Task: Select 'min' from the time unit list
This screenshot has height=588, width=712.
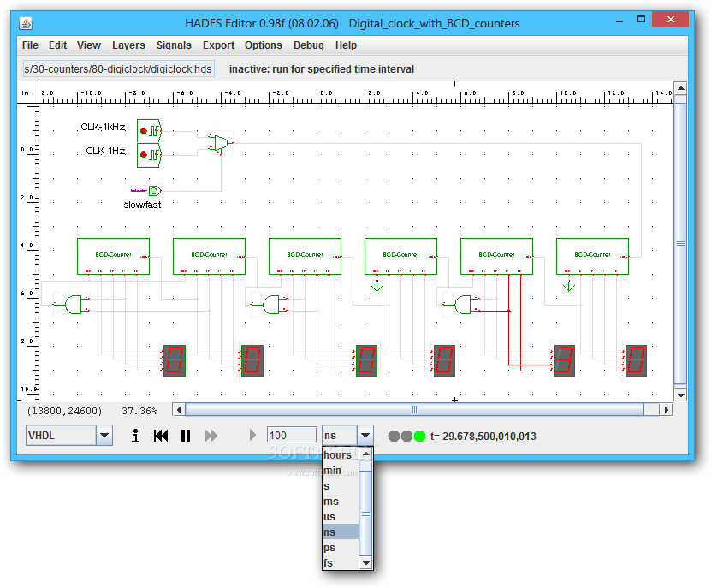Action: point(341,471)
